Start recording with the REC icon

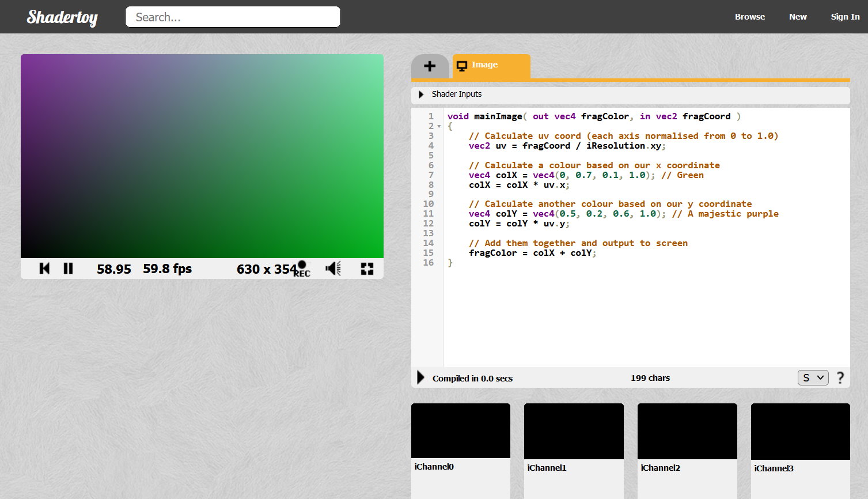pos(302,269)
